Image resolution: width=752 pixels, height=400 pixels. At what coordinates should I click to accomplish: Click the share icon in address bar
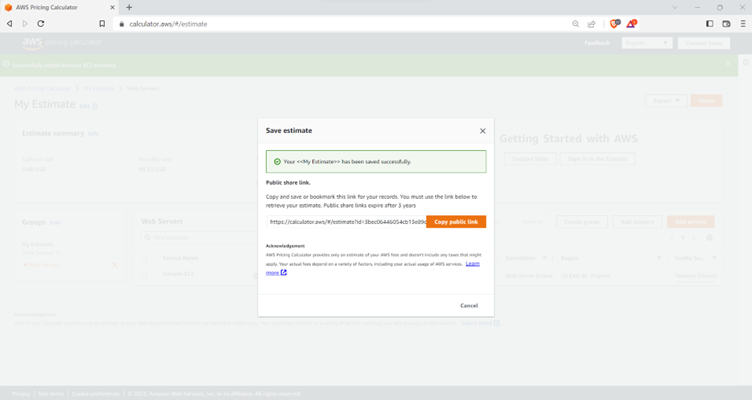(x=591, y=24)
